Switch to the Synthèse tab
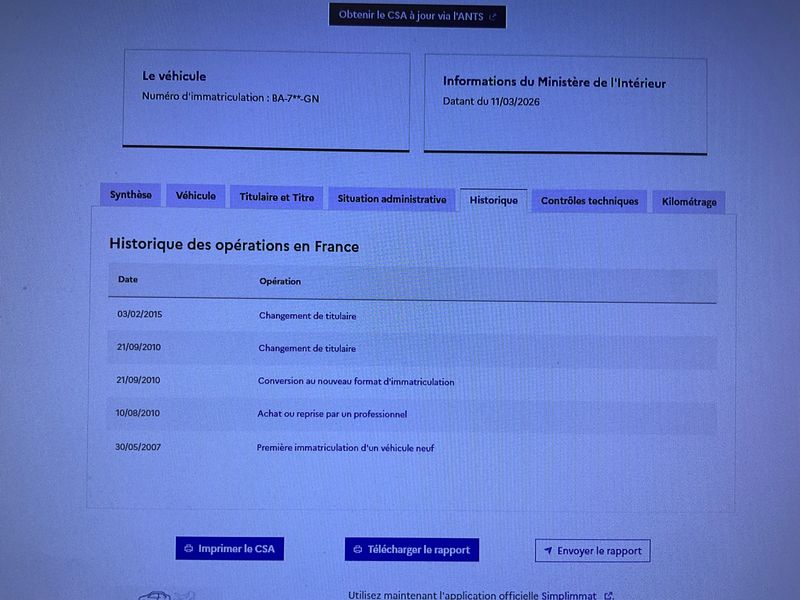800x600 pixels. (131, 195)
